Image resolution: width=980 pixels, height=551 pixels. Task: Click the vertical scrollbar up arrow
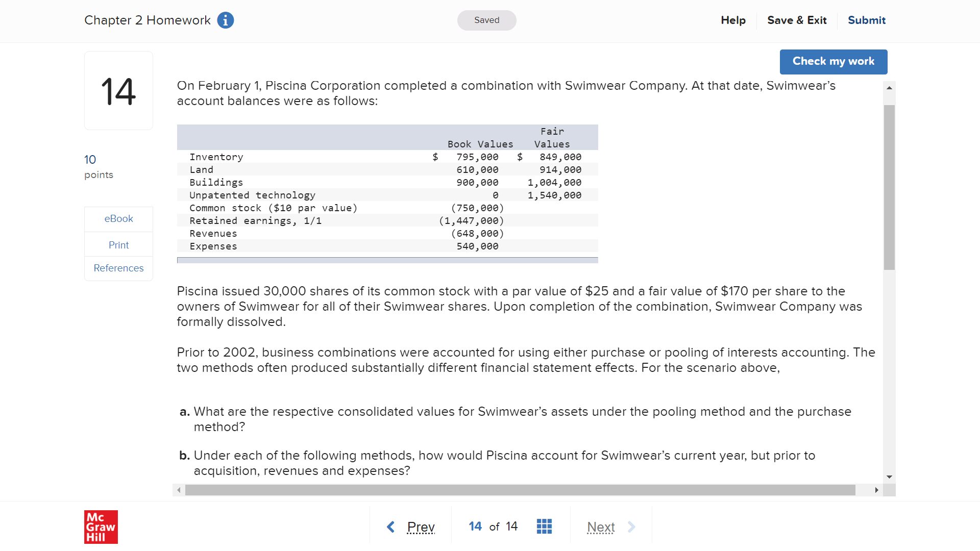pos(889,88)
